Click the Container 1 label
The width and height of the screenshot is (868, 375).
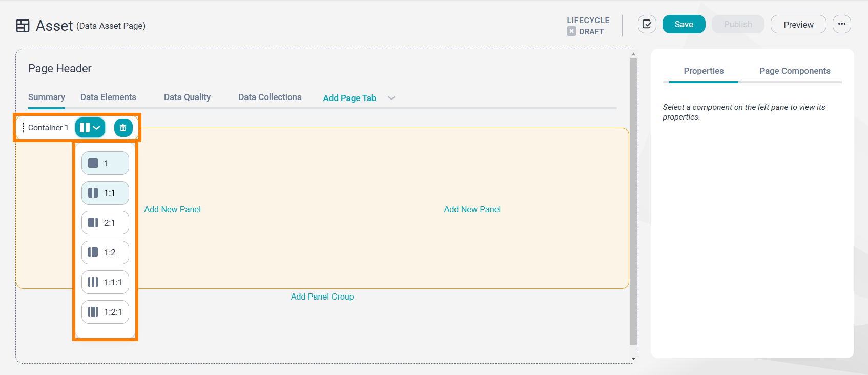pos(48,128)
